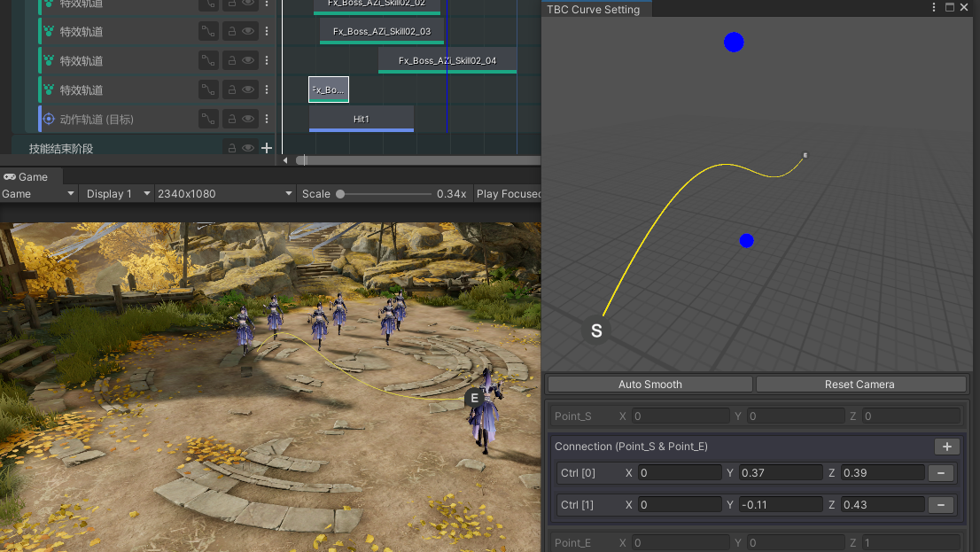The width and height of the screenshot is (980, 552).
Task: Open the Play Focused dropdown
Action: click(508, 194)
